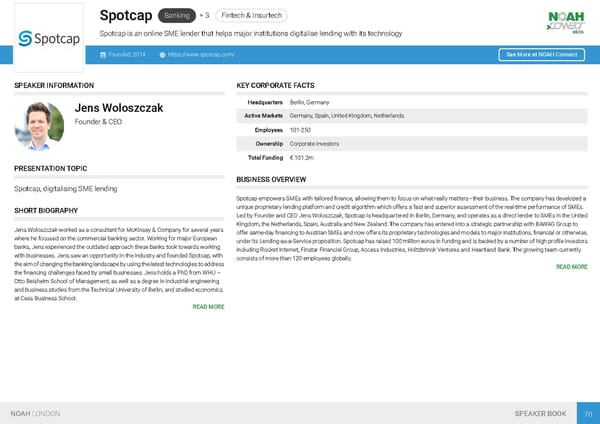Expand short biography with READ MORE
The width and height of the screenshot is (600, 424).
coord(207,307)
